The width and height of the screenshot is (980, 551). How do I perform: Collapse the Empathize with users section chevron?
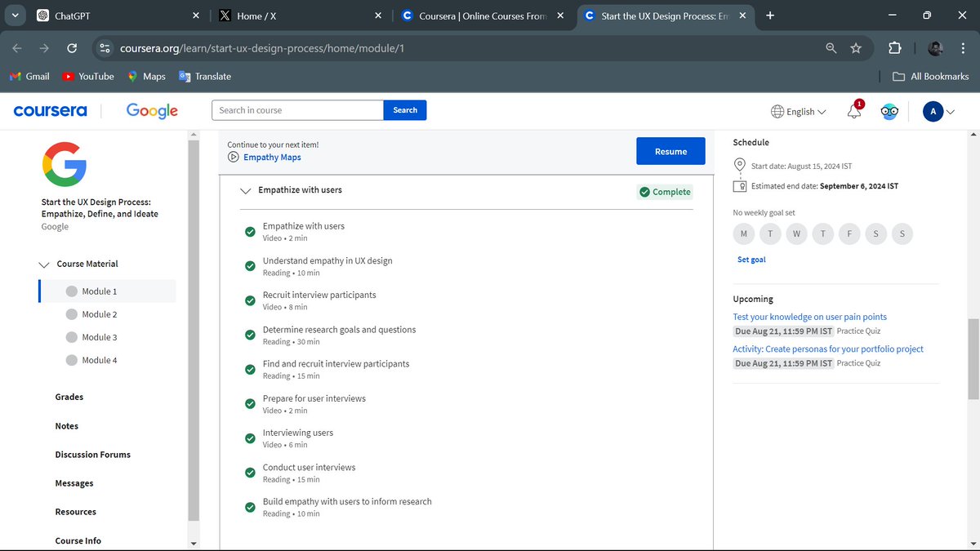245,190
